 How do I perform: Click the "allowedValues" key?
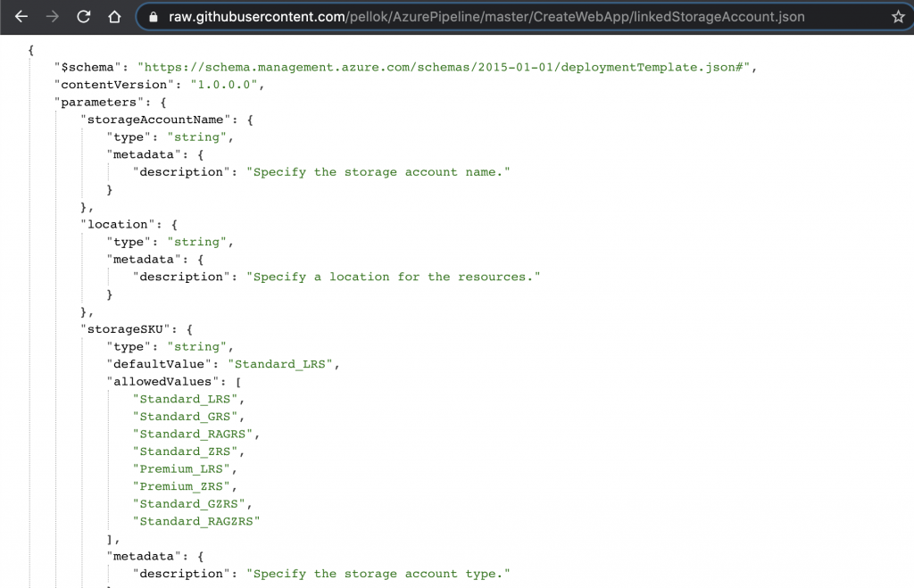162,382
